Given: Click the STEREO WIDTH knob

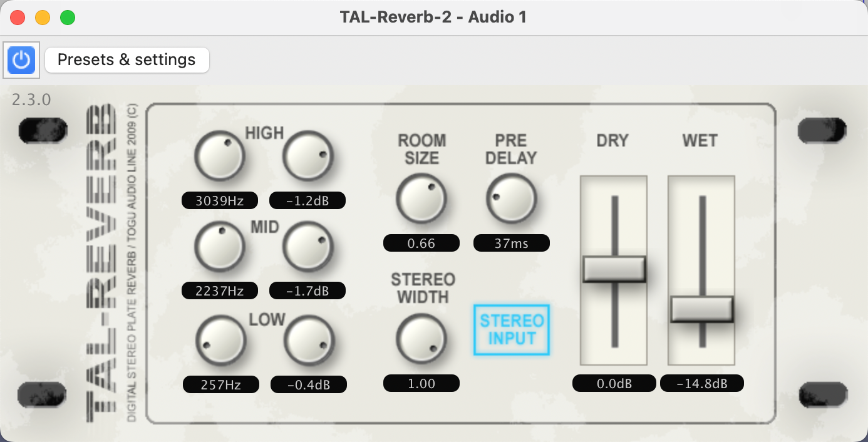Looking at the screenshot, I should (x=421, y=338).
